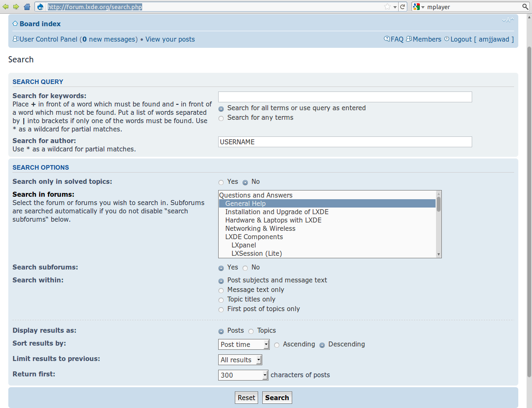
Task: Click the change font size icon
Action: coord(508,20)
